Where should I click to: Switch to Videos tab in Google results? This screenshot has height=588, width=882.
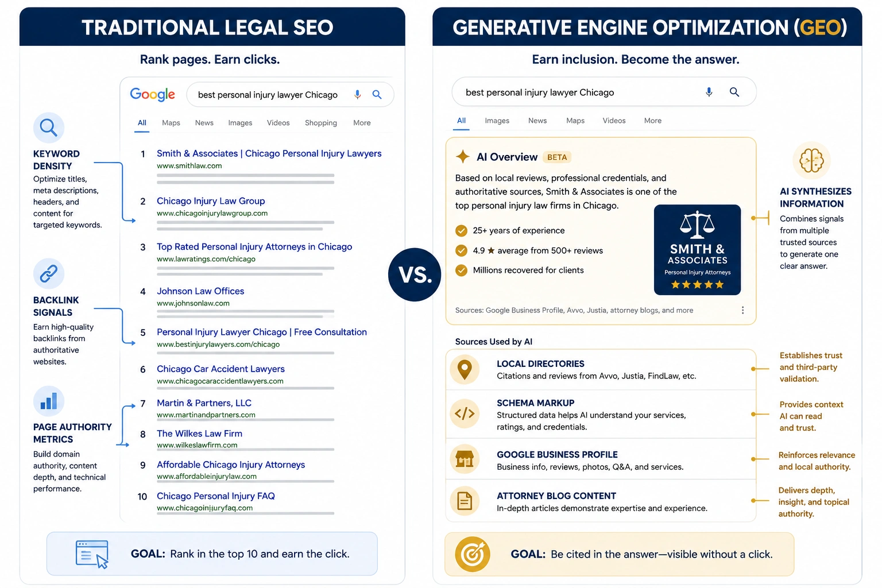(278, 123)
